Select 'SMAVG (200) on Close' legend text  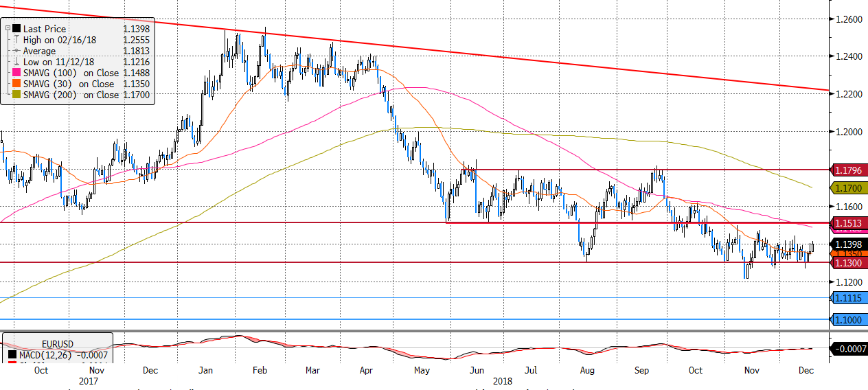point(71,95)
